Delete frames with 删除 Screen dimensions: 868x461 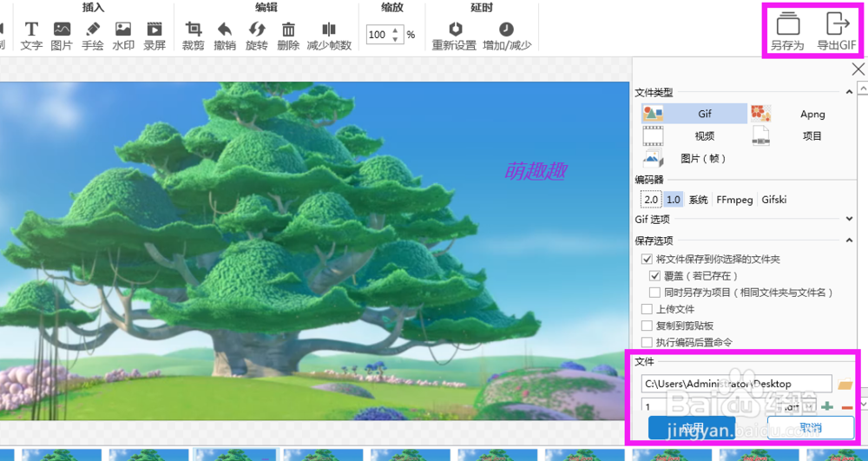coord(288,36)
